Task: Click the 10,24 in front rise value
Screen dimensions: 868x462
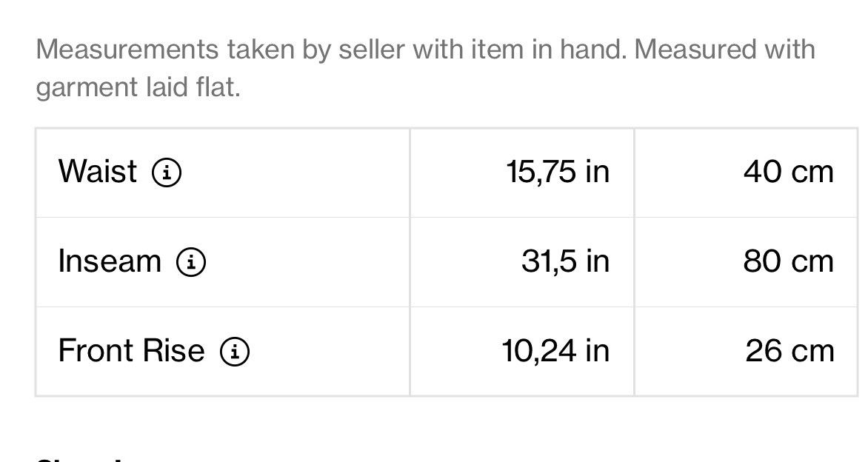Action: (x=555, y=351)
